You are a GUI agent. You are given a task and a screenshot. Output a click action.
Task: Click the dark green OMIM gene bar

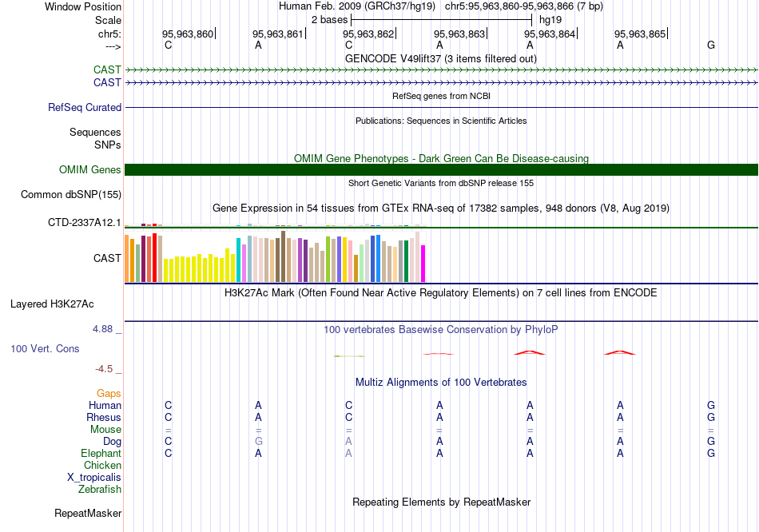click(x=441, y=169)
